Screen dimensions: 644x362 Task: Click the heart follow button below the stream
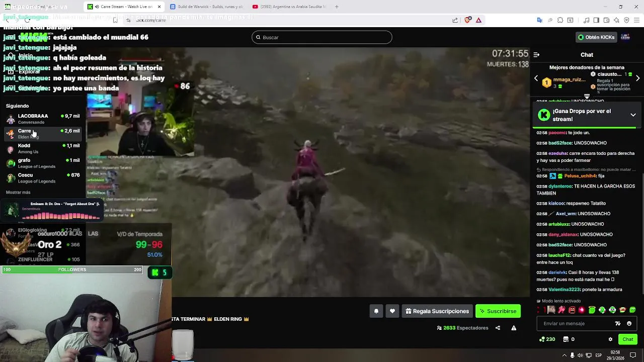(x=392, y=311)
